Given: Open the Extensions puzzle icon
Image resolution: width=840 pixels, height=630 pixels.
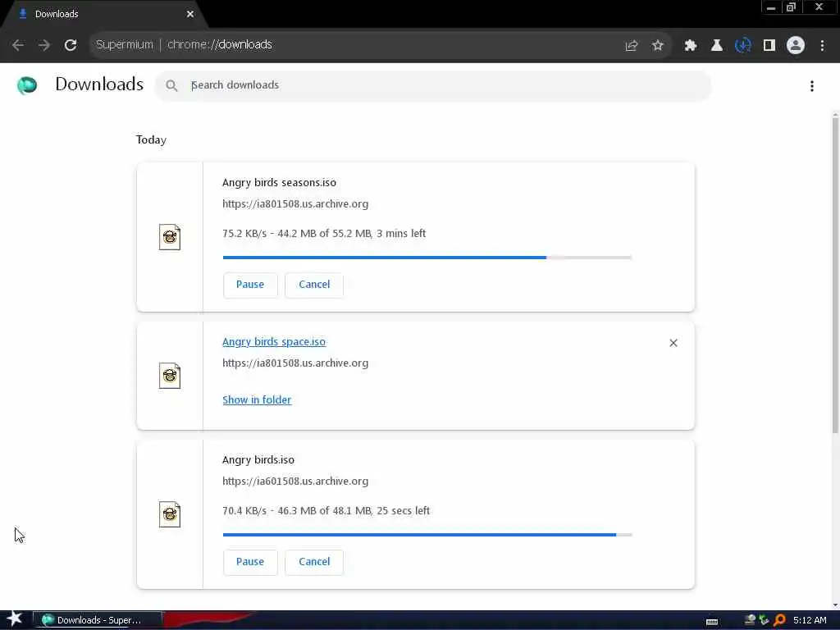Looking at the screenshot, I should 691,46.
